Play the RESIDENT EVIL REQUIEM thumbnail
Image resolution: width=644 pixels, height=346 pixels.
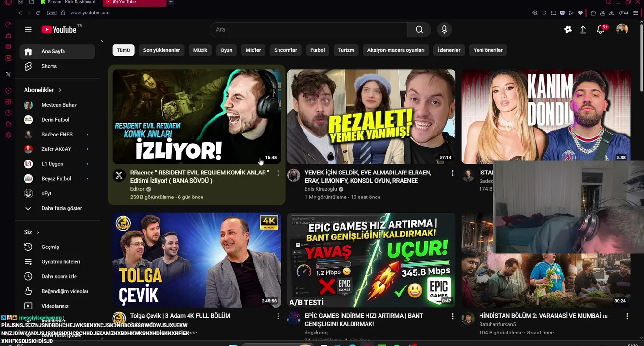click(x=197, y=117)
